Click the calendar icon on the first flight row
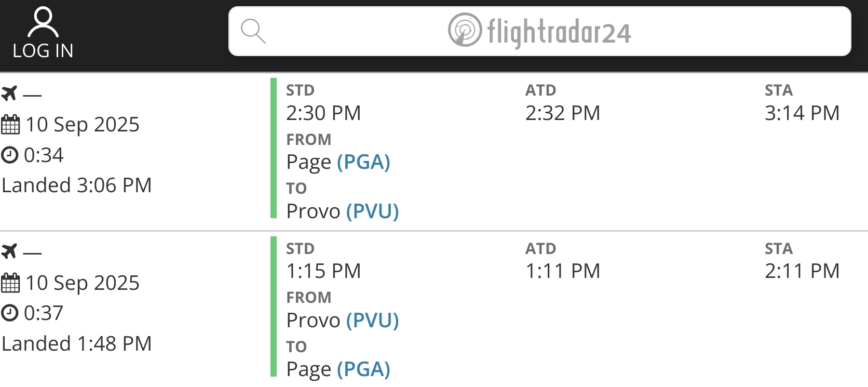Viewport: 868px width, 387px height. point(10,125)
